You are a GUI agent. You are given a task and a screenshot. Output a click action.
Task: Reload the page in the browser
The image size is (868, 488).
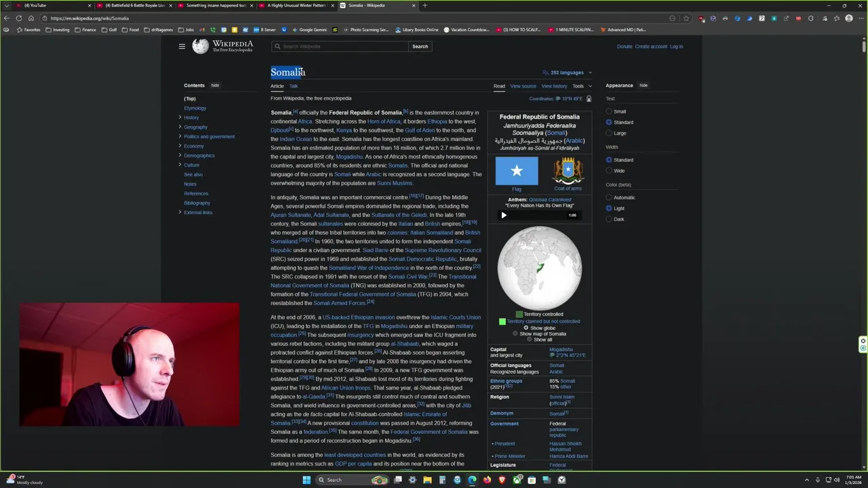19,18
